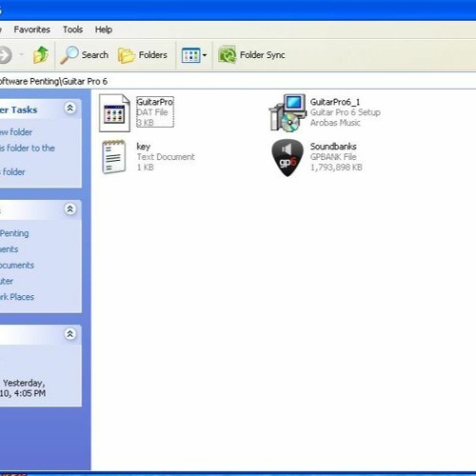Click the address bar path field
The width and height of the screenshot is (476, 476).
[238, 81]
